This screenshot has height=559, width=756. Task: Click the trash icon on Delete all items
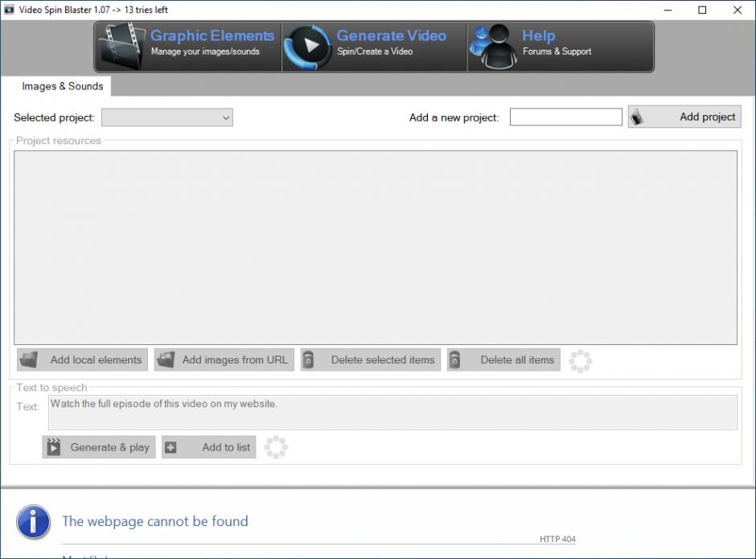(454, 360)
